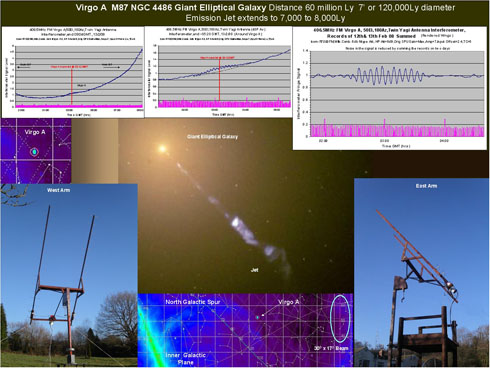Click the 'Jet' label below the emission jet
Image resolution: width=490 pixels, height=368 pixels.
click(x=254, y=270)
